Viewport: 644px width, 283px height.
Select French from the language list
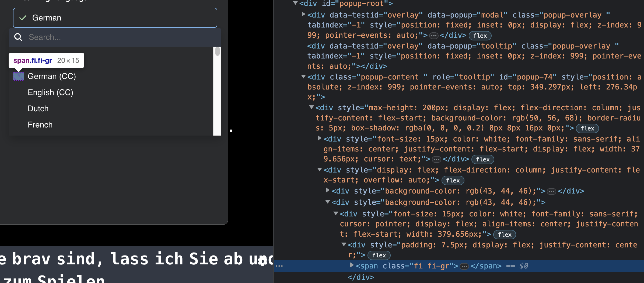(40, 125)
